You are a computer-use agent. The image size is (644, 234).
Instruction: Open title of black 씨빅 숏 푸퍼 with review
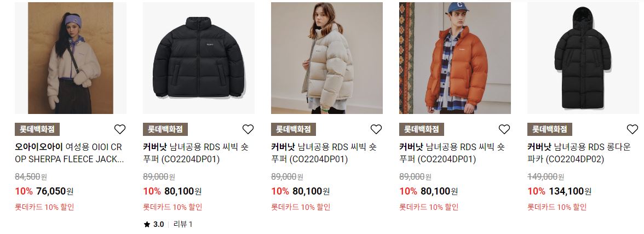196,153
